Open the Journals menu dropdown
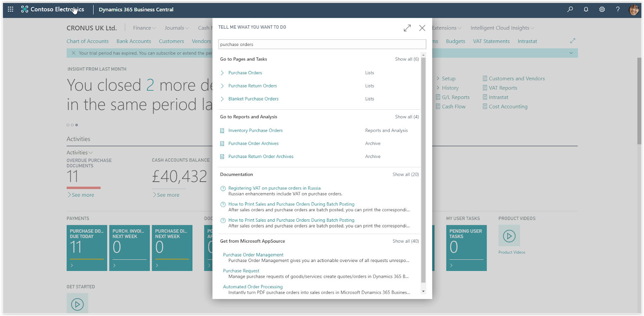644x316 pixels. [177, 28]
